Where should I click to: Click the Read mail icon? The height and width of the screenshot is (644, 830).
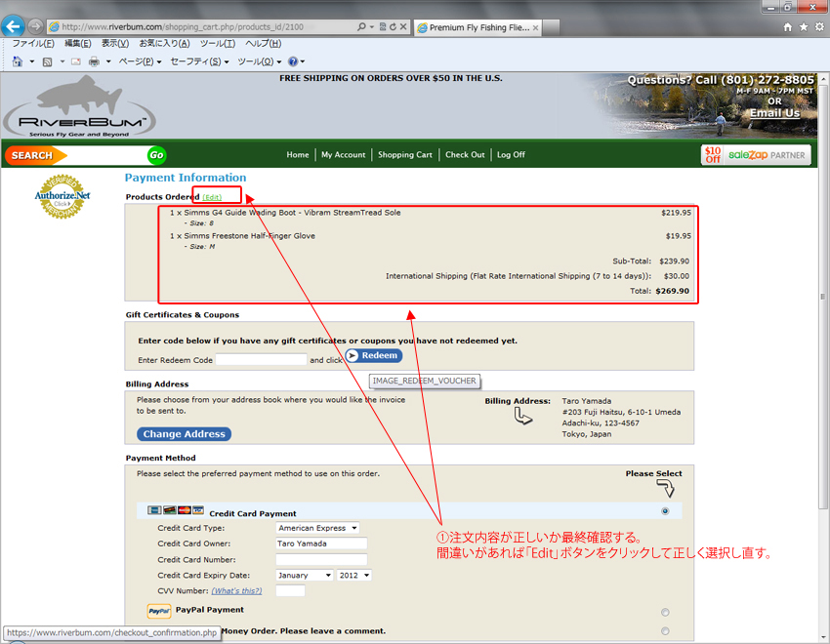point(76,61)
